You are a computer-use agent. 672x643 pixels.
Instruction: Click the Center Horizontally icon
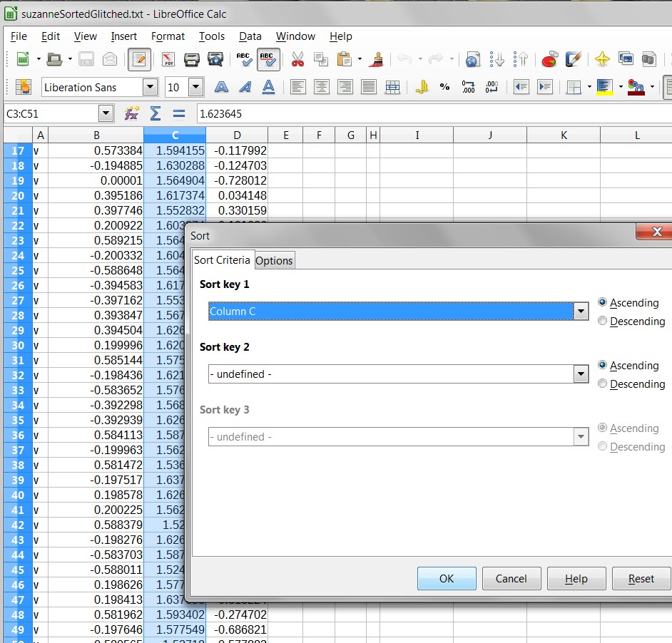(322, 87)
